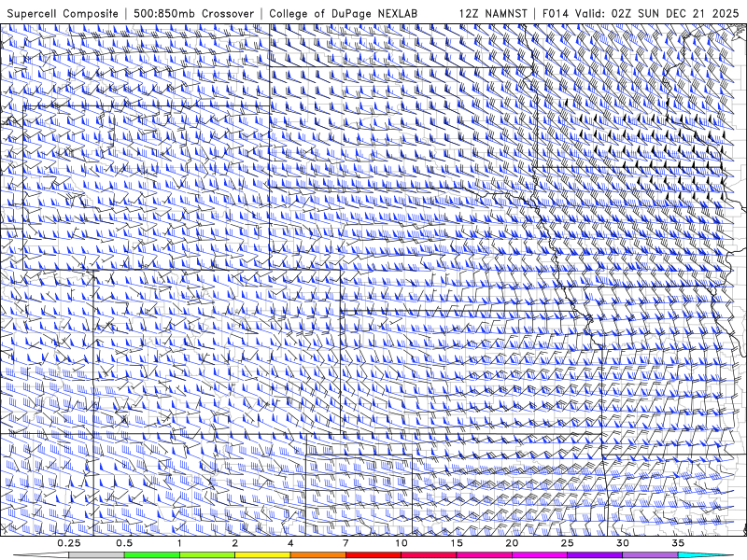Select the yellow 2–4 color bar segment

click(x=262, y=555)
